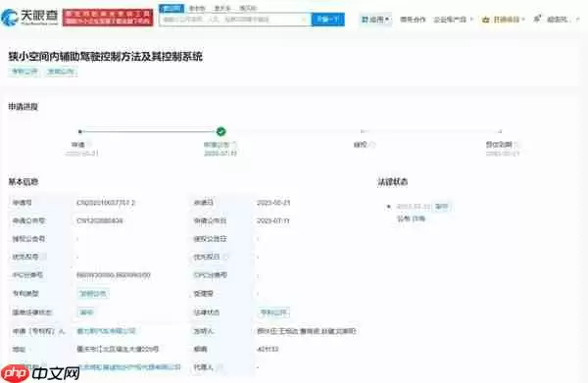Open the patent agency company link
This screenshot has width=588, height=383.
point(128,367)
